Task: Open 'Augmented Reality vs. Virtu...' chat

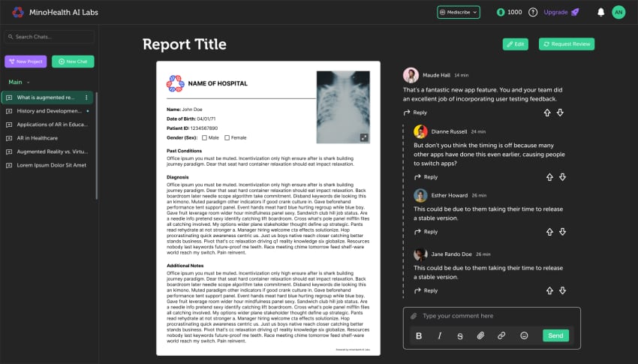Action: pyautogui.click(x=47, y=152)
